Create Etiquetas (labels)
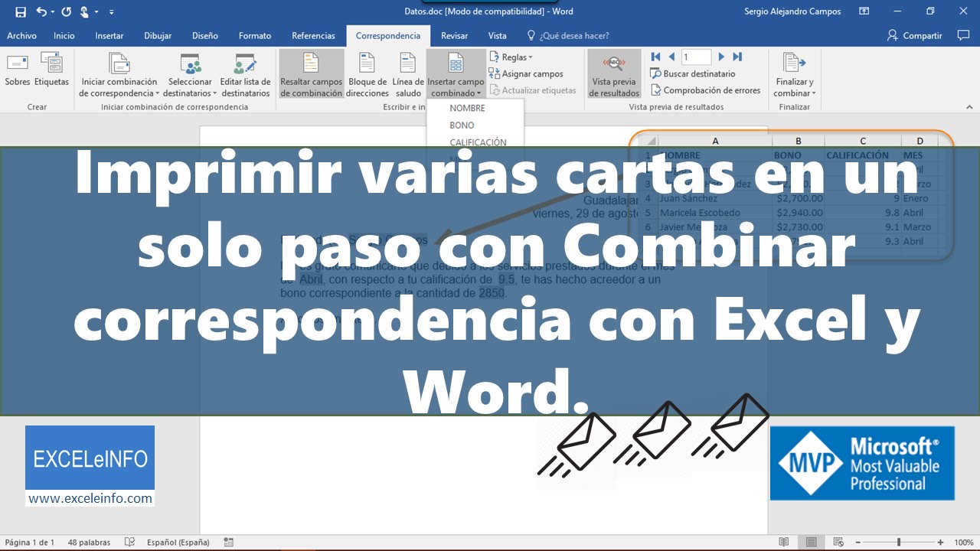The width and height of the screenshot is (980, 551). coord(51,70)
